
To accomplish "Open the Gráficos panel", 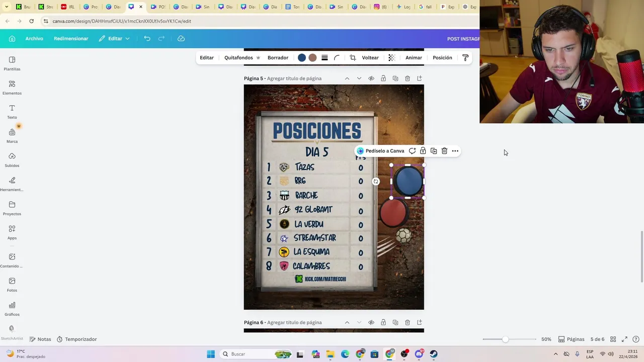I will tap(12, 309).
